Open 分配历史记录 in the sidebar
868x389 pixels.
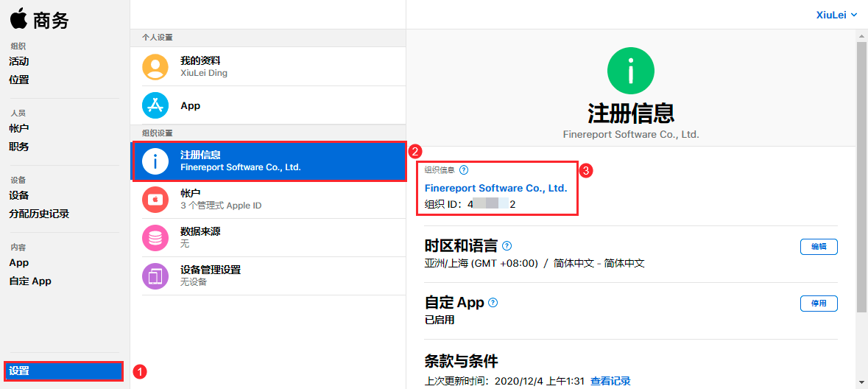(x=39, y=214)
